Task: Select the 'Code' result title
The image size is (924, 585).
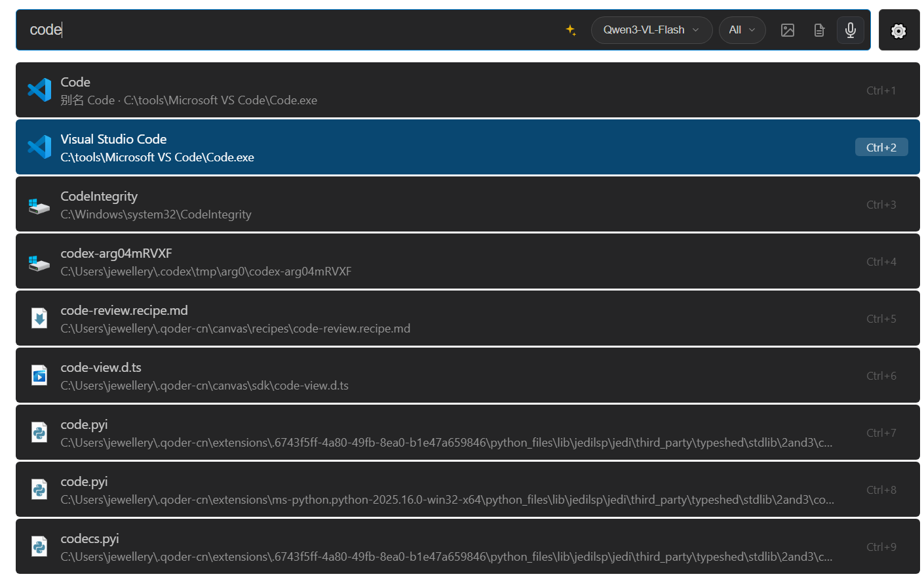Action: tap(75, 82)
